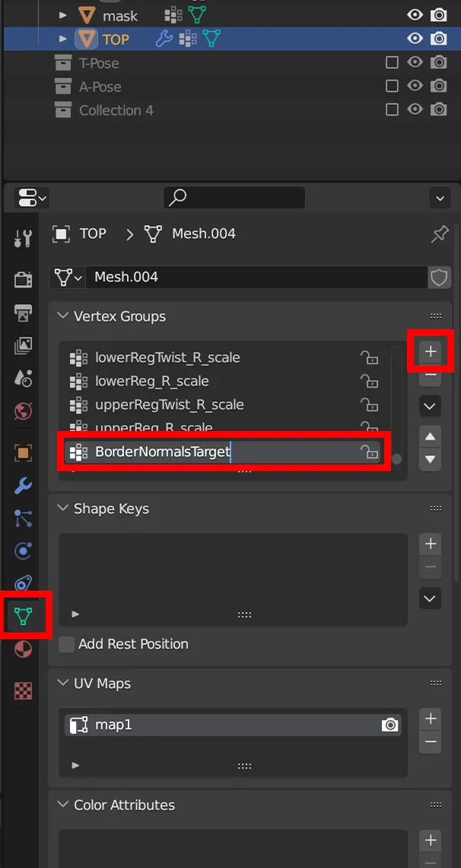Toggle the T-Pose collection exclude checkbox
This screenshot has width=461, height=868.
tap(392, 63)
